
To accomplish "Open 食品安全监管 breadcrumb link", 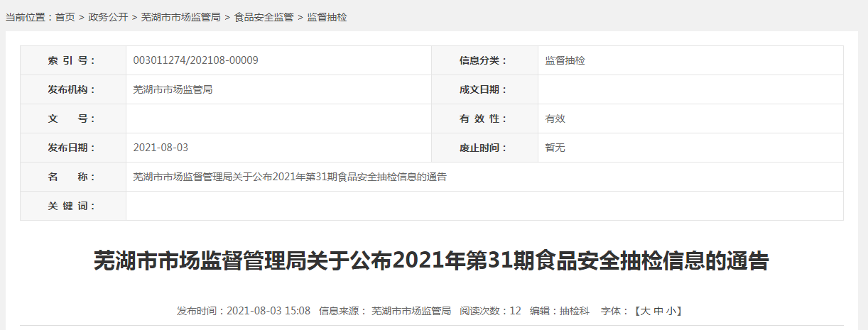I will [x=264, y=17].
